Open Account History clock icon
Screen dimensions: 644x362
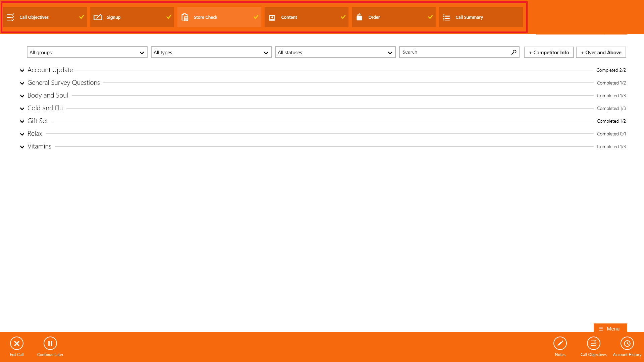[x=627, y=343]
